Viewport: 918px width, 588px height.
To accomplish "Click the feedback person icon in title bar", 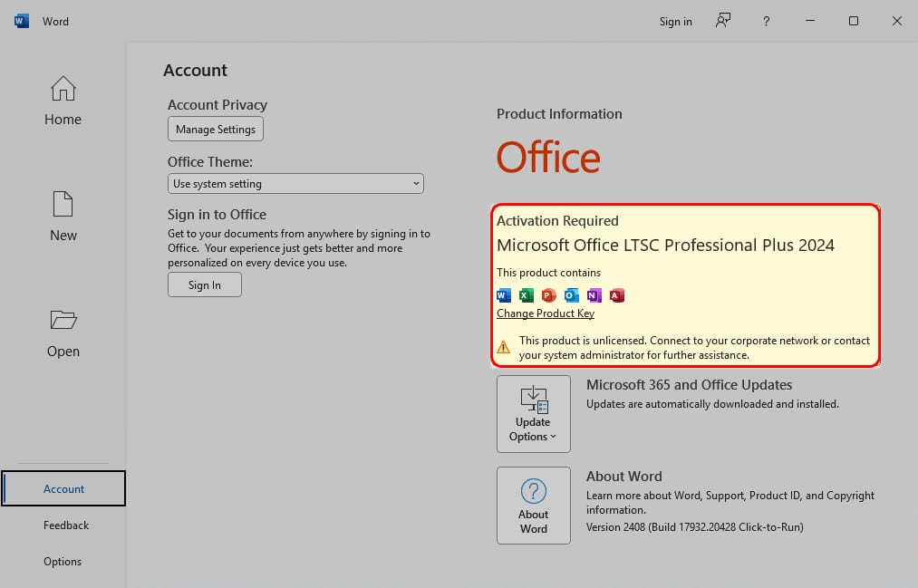I will click(723, 21).
